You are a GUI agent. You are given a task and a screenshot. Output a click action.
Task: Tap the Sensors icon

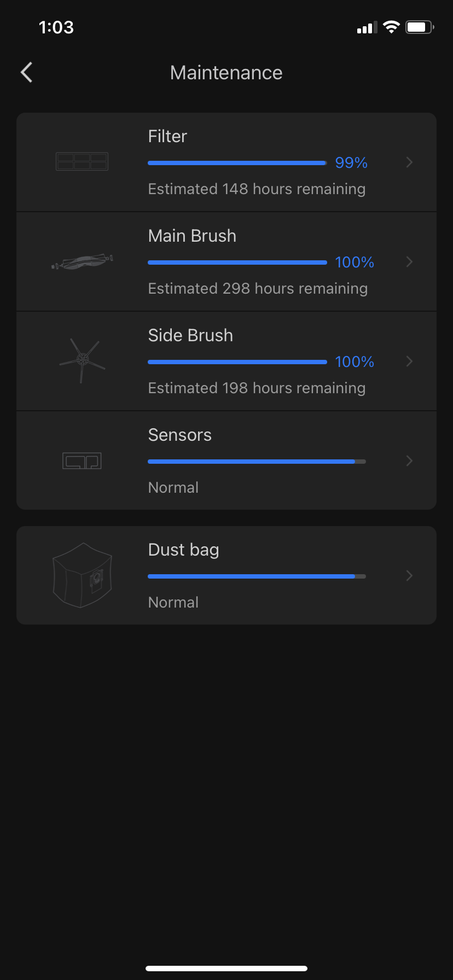(x=82, y=461)
